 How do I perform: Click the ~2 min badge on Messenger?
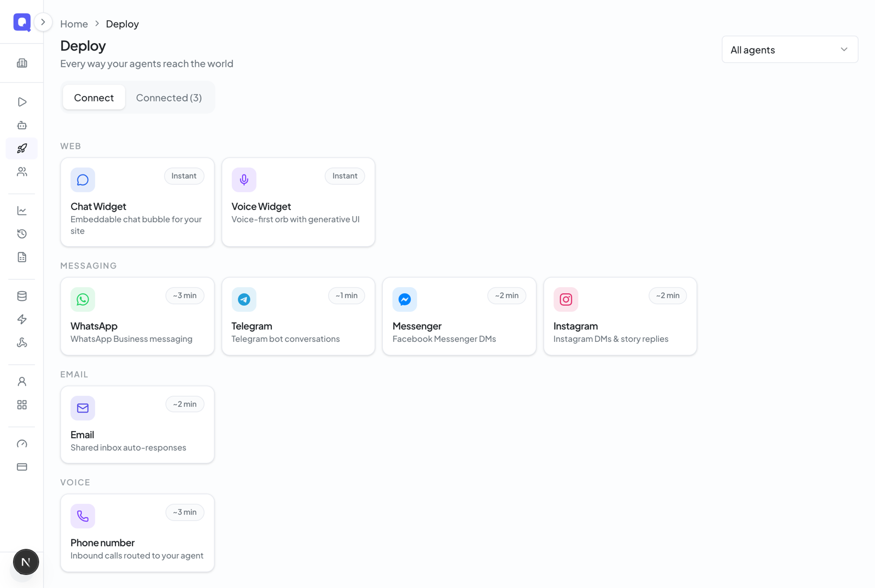tap(507, 295)
